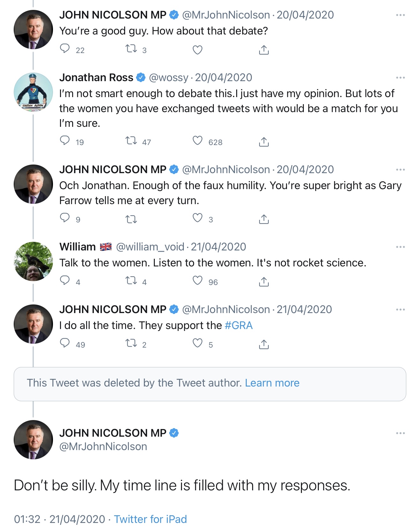
Task: Share the 'Och Jonathan' tweet
Action: pyautogui.click(x=264, y=219)
